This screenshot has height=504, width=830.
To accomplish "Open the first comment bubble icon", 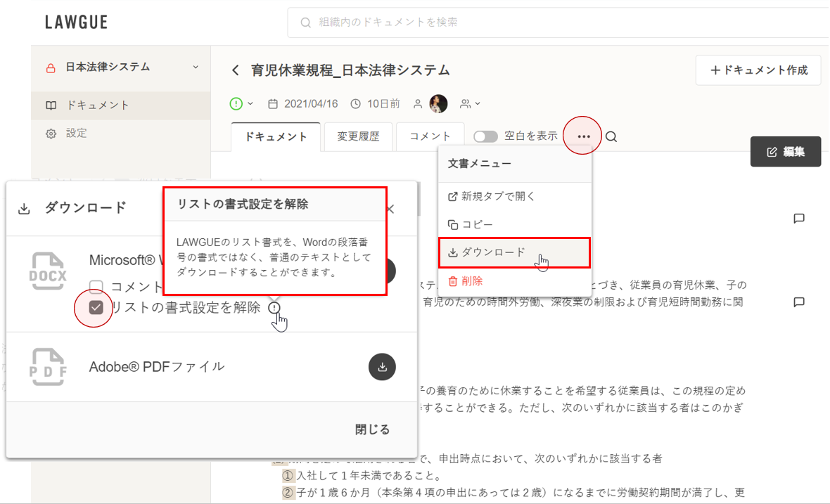I will point(798,219).
